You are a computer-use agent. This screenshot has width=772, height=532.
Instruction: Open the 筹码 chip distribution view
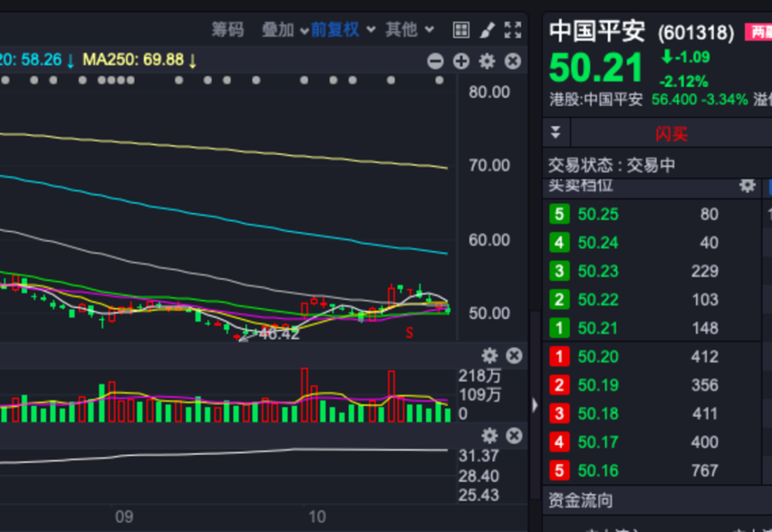(x=228, y=30)
